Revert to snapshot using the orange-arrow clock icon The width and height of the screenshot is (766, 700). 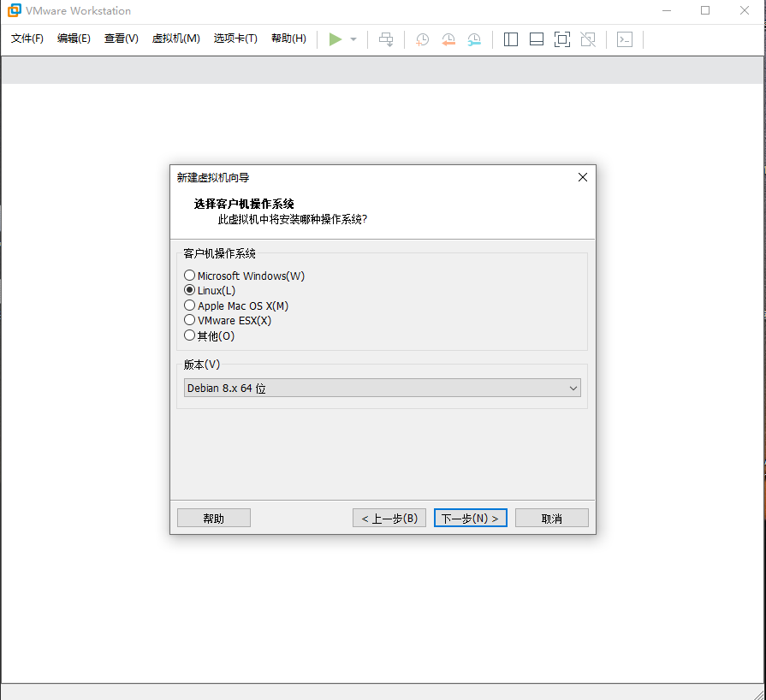pos(448,39)
